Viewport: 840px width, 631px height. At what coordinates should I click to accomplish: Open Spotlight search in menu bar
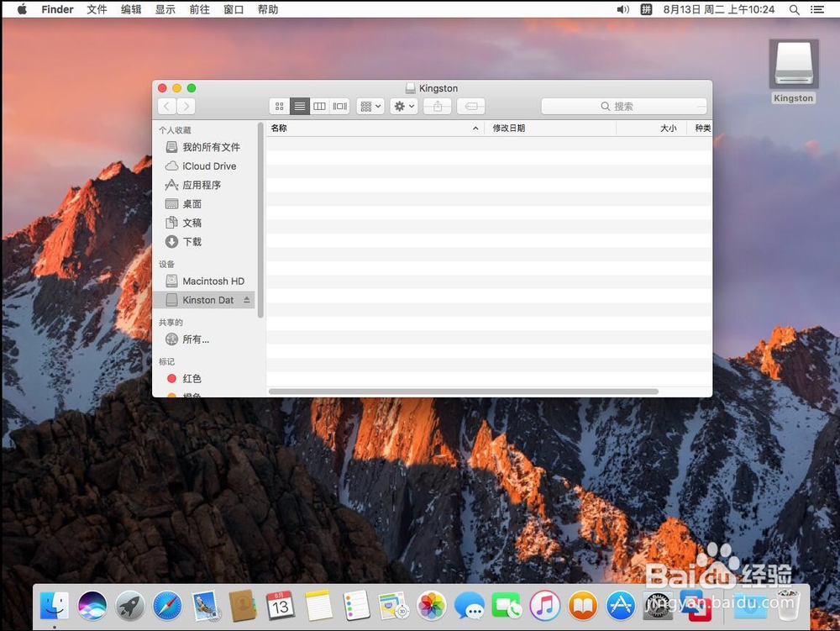click(x=795, y=9)
